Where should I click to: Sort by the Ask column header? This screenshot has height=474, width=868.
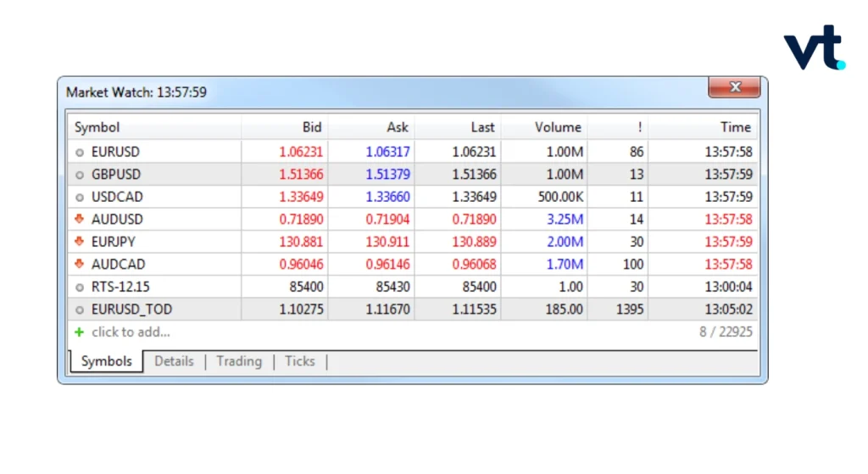[371, 127]
